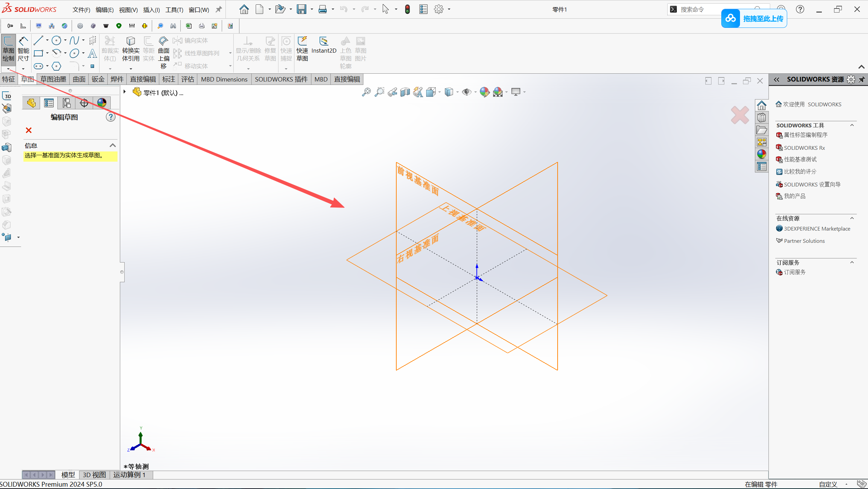Toggle Hide/Show Items eye icon

467,92
